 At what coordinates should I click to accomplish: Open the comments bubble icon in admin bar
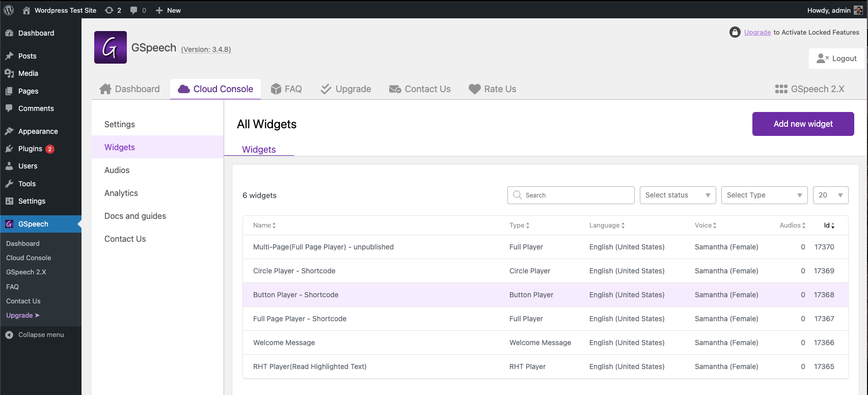[x=138, y=10]
